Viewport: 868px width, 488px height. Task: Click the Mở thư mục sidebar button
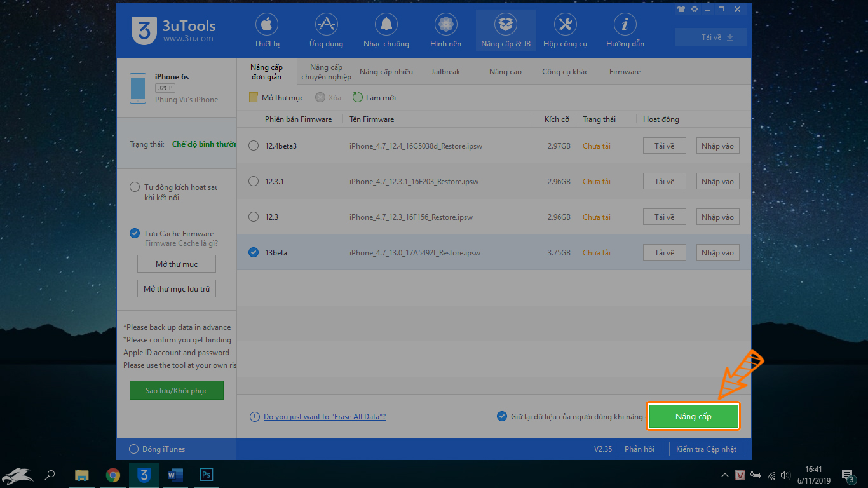[177, 264]
